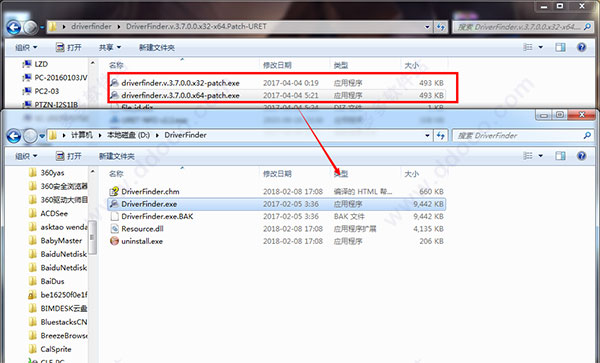
Task: Click DriverFinder sidebar scrollbar thumb
Action: point(92,237)
